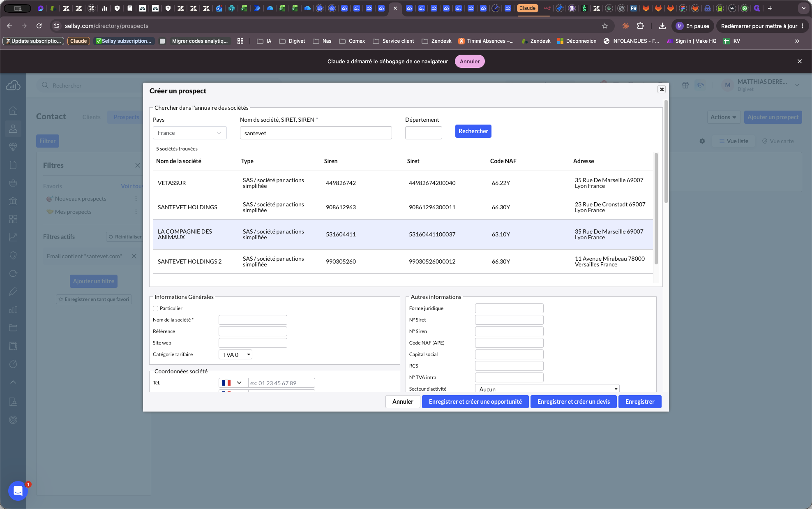This screenshot has width=812, height=509.
Task: Open the folder icon in left sidebar
Action: click(x=13, y=328)
